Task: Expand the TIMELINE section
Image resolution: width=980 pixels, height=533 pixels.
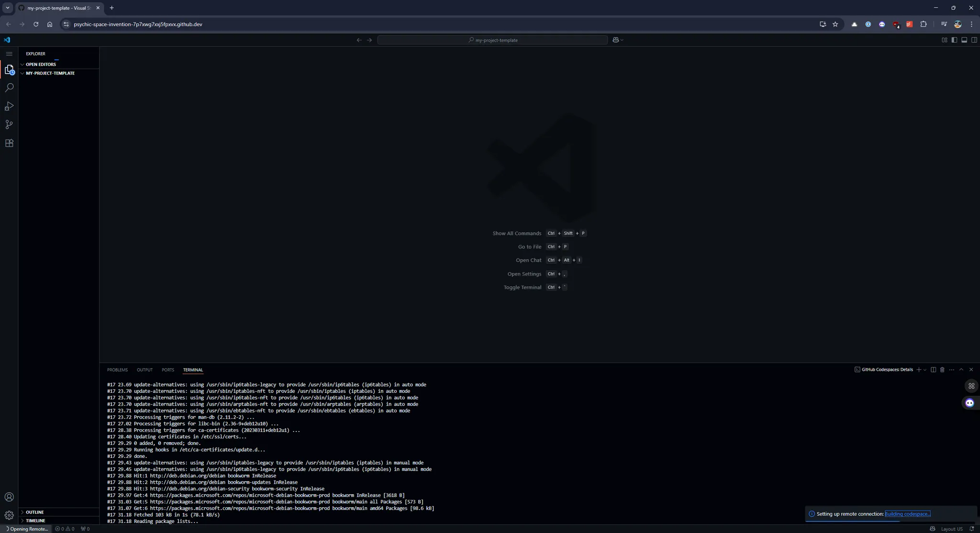Action: point(35,521)
